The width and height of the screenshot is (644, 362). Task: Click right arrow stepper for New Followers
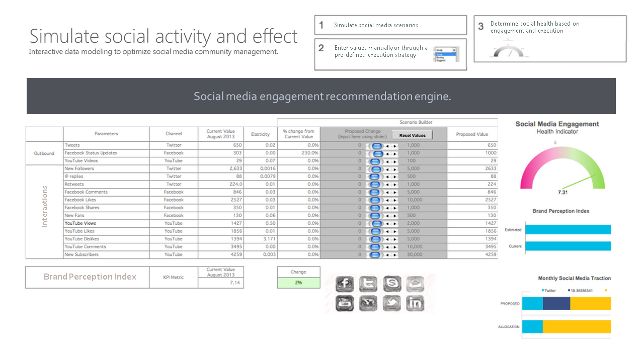pyautogui.click(x=395, y=169)
